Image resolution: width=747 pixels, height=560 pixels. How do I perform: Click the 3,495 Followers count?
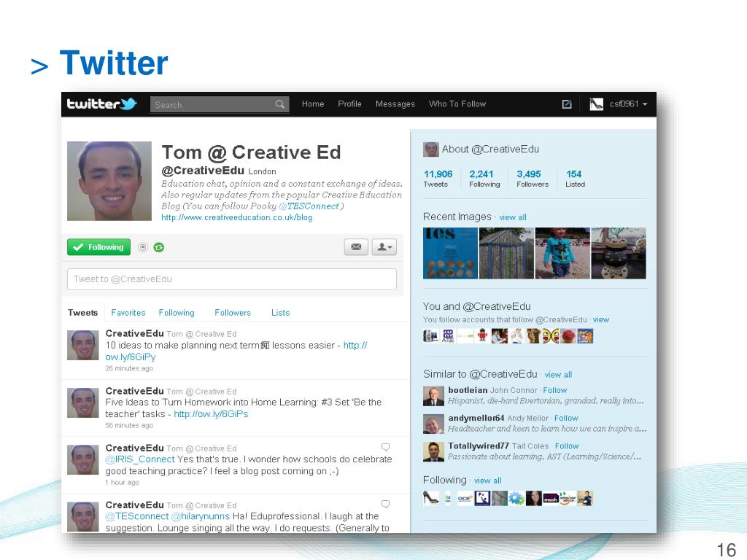tap(532, 179)
